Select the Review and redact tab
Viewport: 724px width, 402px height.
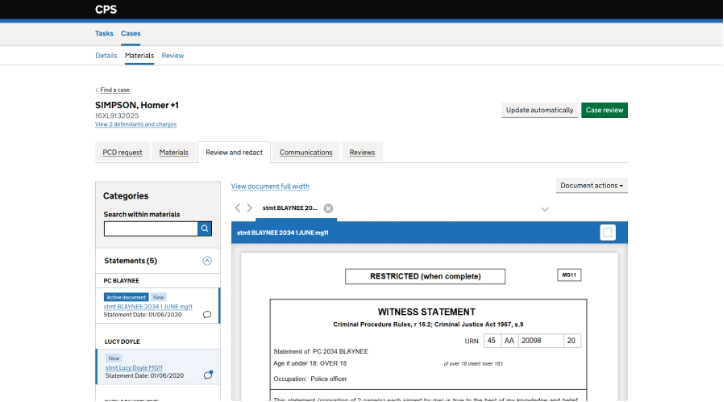[x=234, y=152]
